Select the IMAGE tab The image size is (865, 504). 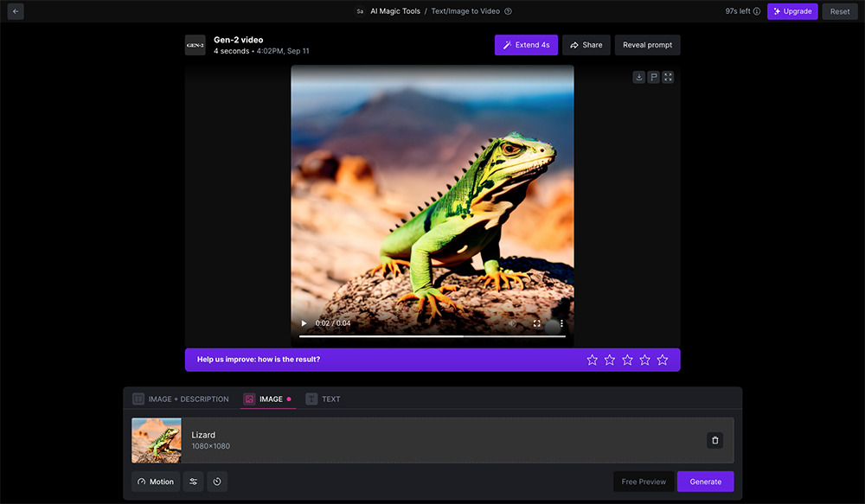pos(268,399)
